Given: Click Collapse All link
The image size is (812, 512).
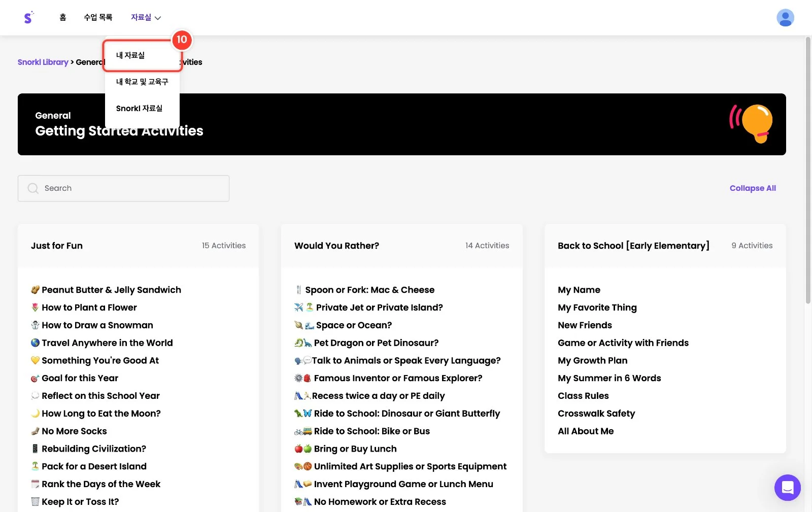Looking at the screenshot, I should point(753,188).
